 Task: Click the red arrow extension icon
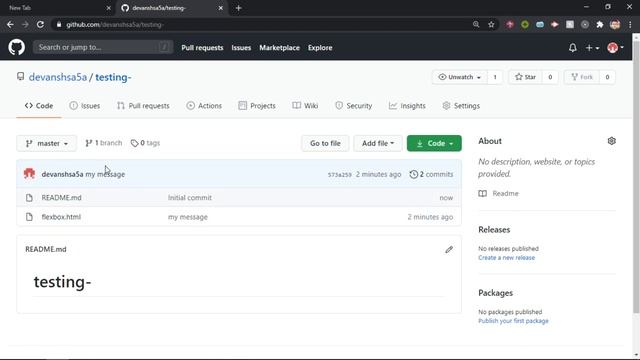click(x=554, y=24)
